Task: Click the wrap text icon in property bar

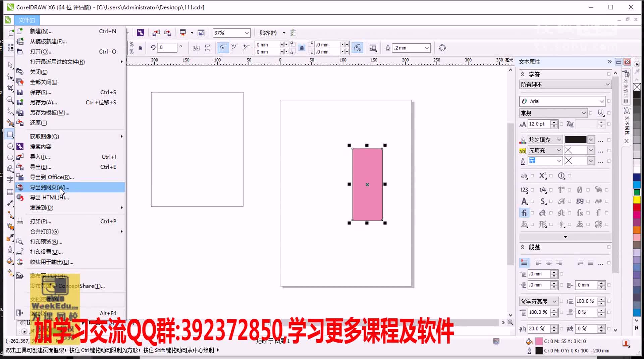Action: tap(373, 48)
